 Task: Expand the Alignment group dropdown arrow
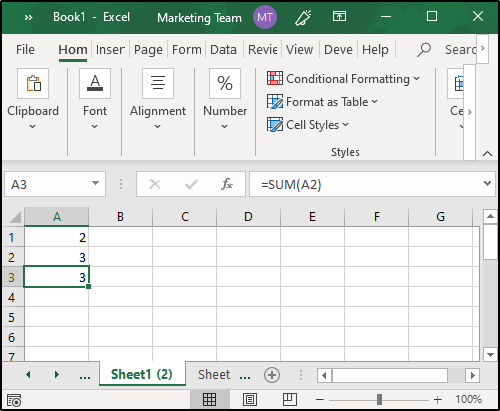click(x=157, y=126)
